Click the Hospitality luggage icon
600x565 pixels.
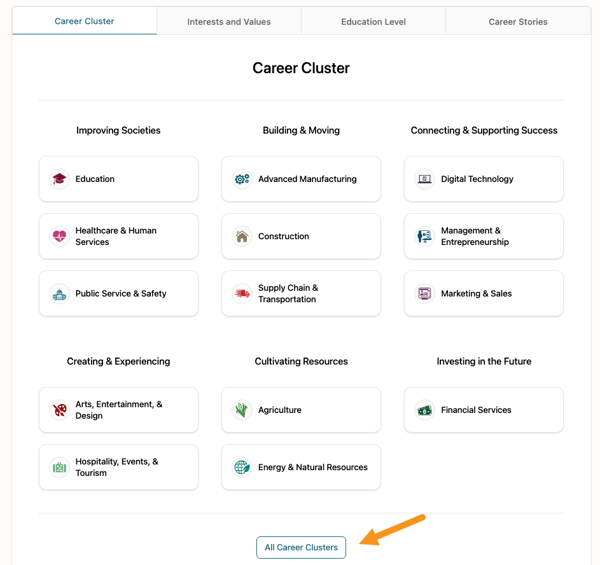(59, 467)
